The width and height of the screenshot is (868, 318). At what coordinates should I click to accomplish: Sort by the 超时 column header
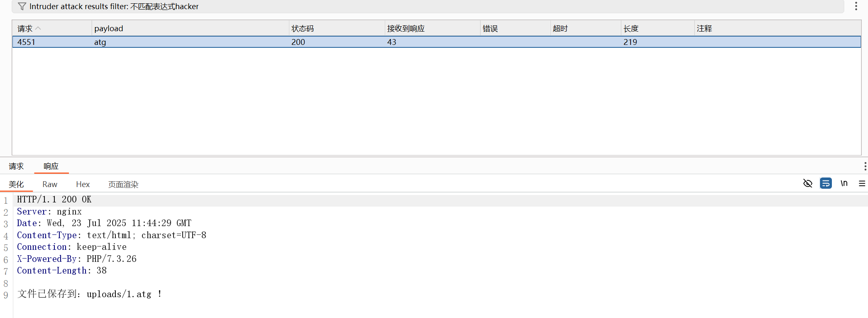(x=586, y=28)
